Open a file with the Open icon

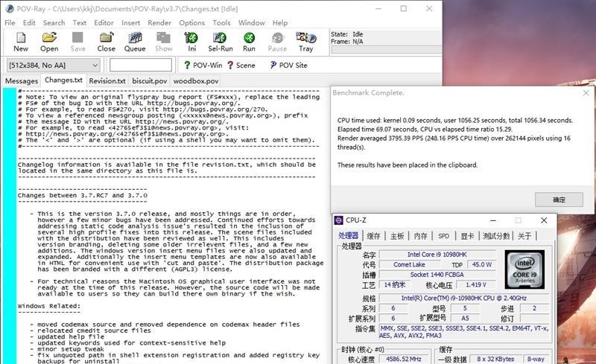pos(49,42)
